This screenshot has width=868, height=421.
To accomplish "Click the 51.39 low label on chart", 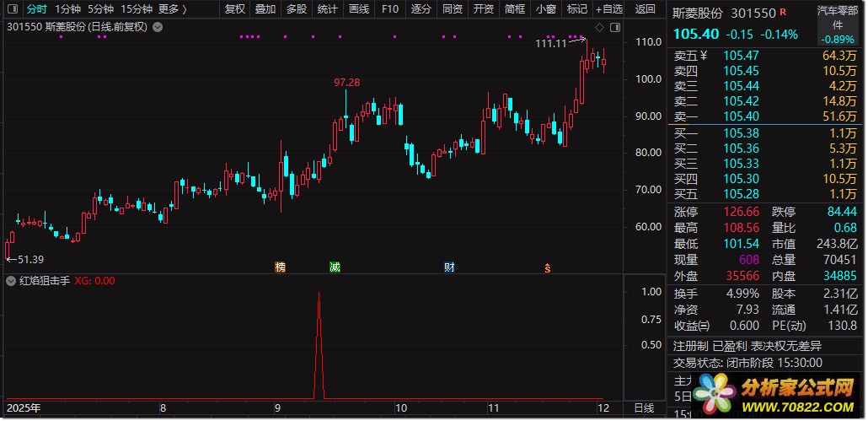I will pos(29,259).
